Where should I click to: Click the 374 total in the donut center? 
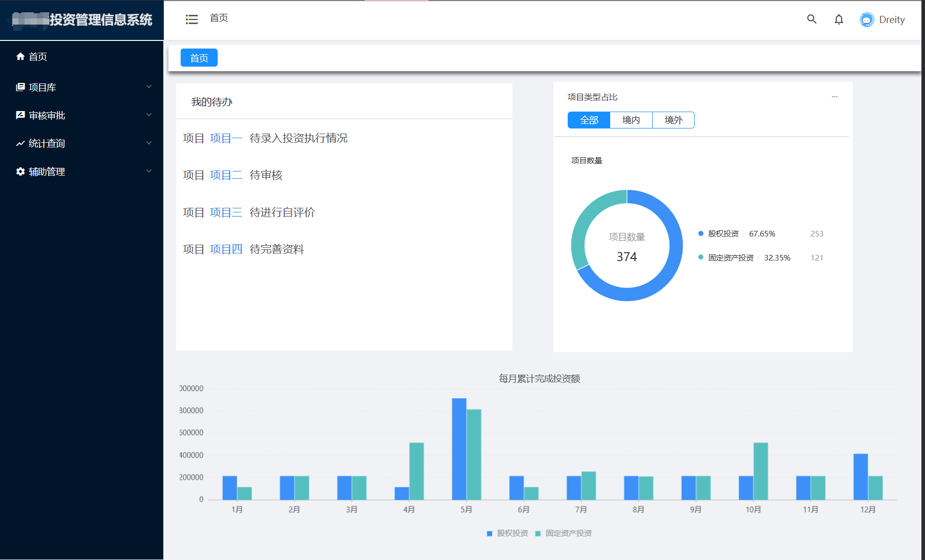627,256
